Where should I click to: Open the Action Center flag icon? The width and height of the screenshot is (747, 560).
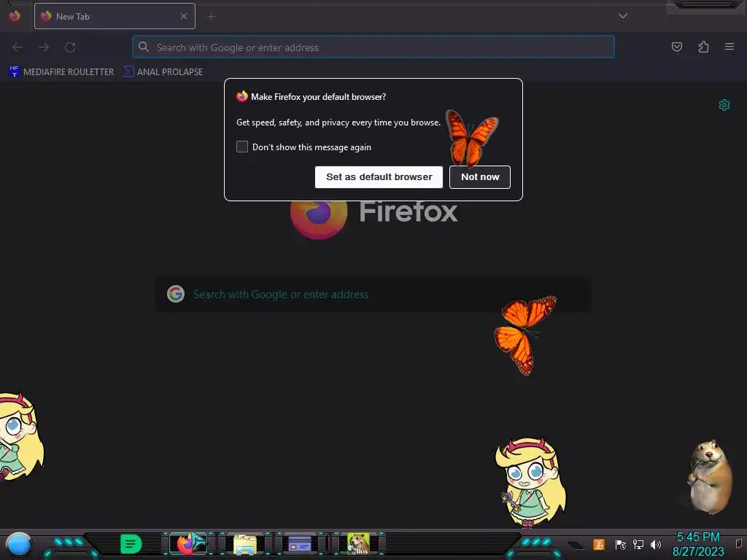(620, 544)
